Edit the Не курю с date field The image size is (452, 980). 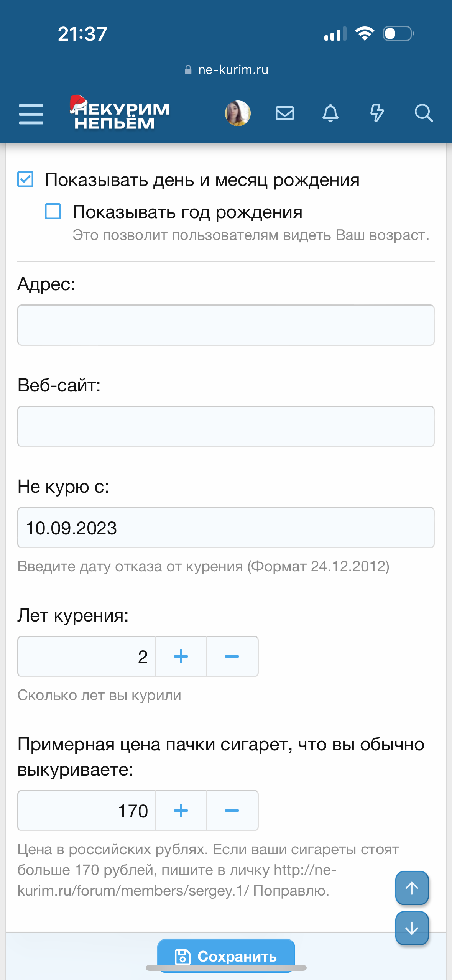pos(226,528)
